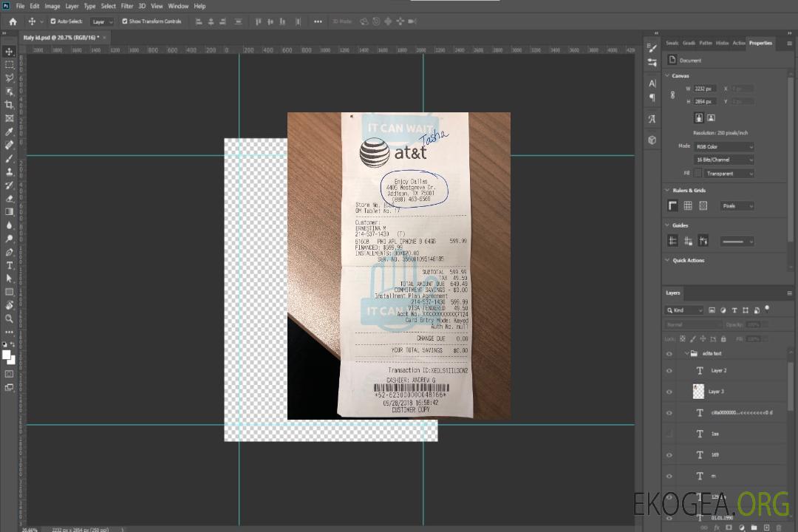
Task: Select the Gradient tool
Action: coord(9,212)
